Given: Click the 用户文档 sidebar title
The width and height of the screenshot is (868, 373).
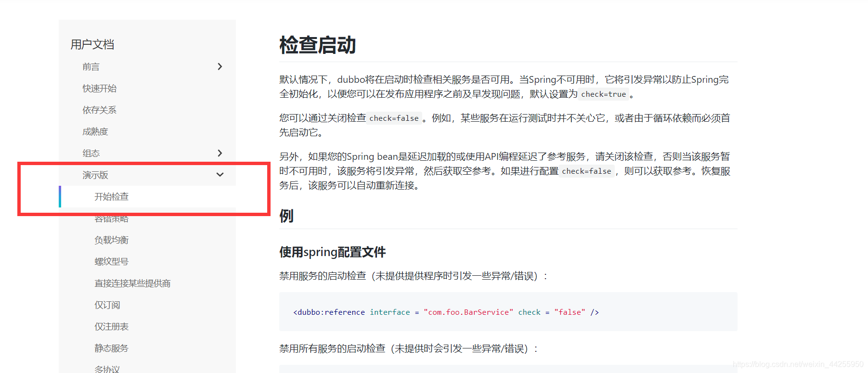Looking at the screenshot, I should point(92,44).
